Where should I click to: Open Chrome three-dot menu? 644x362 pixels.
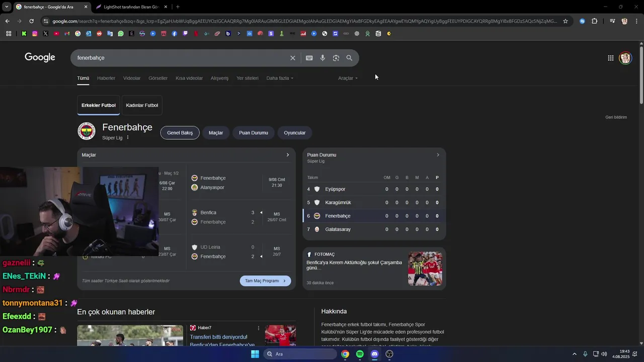(x=636, y=21)
